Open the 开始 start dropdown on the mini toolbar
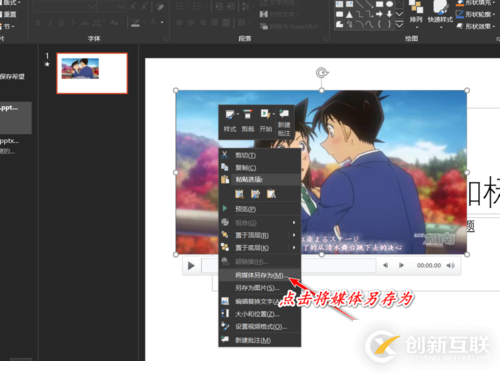Viewport: 500px width, 375px height. click(x=274, y=114)
